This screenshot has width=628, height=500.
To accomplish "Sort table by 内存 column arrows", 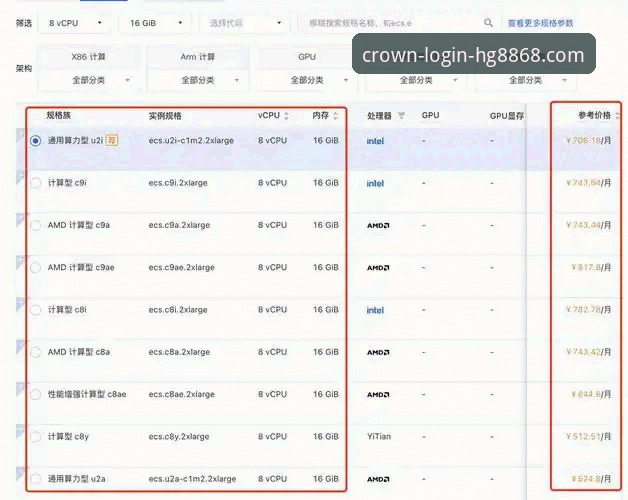I will [x=336, y=116].
